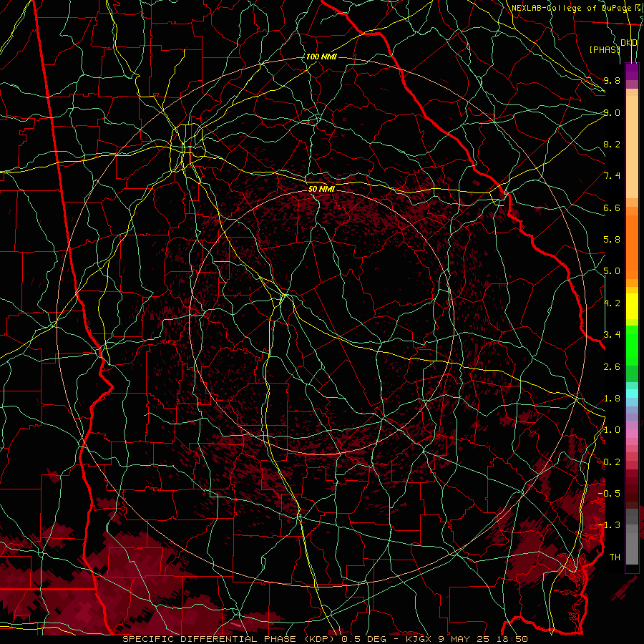Click the -1.3 scale value
The width and height of the screenshot is (644, 644).
[x=609, y=525]
